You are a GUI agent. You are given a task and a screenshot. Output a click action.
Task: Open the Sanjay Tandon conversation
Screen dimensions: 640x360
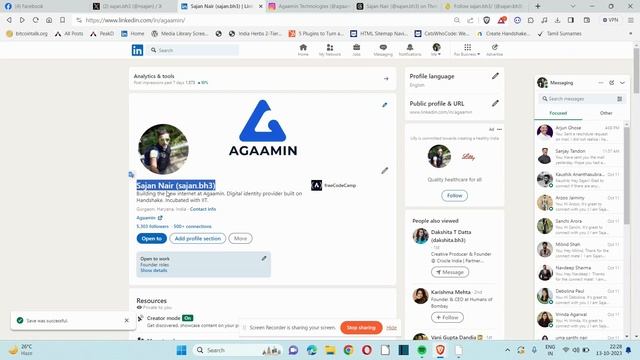pos(579,156)
